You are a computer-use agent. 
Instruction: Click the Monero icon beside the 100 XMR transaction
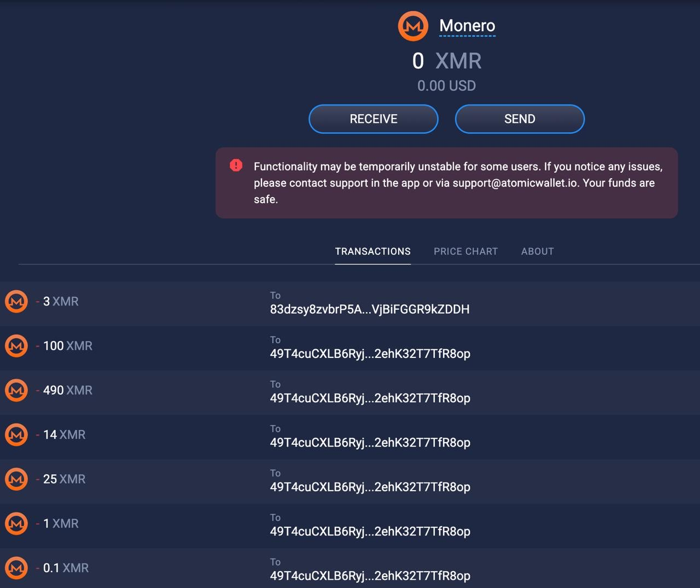pos(16,346)
